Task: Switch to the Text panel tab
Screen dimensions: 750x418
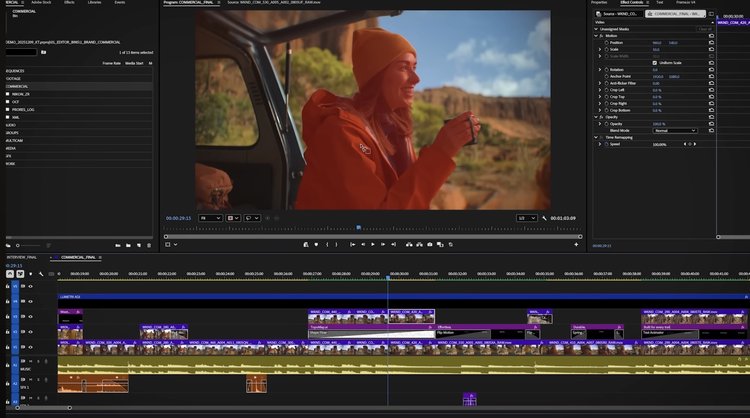Action: coord(660,2)
